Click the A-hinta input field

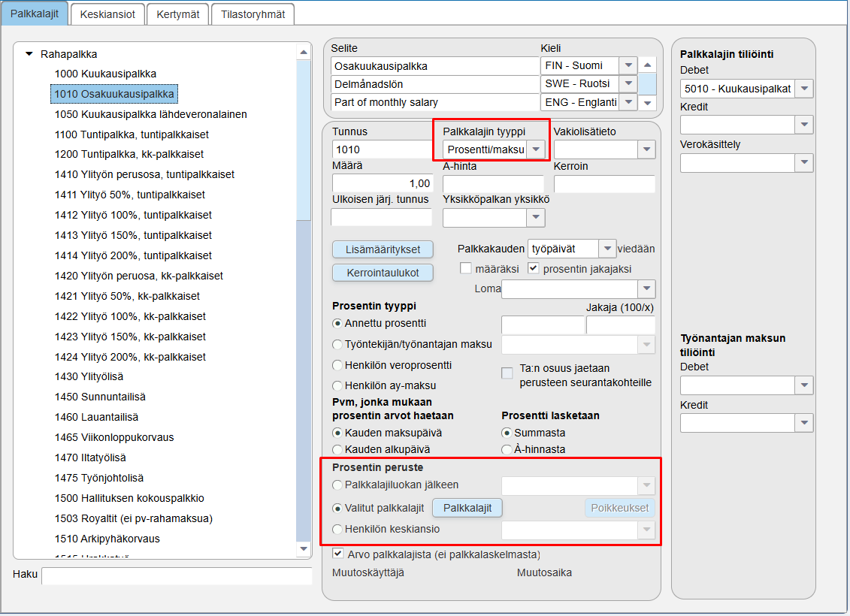pyautogui.click(x=493, y=183)
